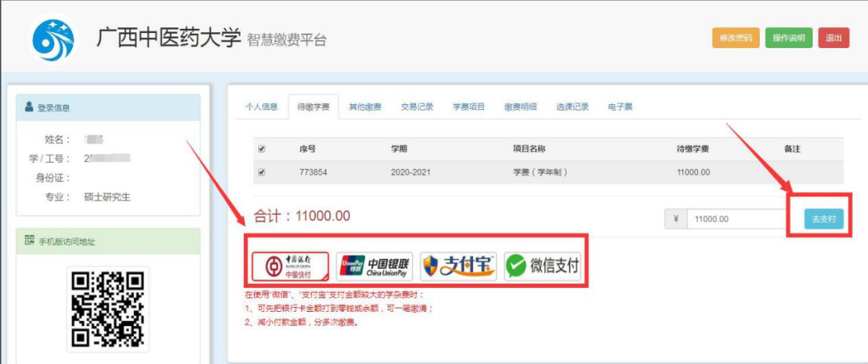
Task: Click the orange 修改密码 button
Action: tap(735, 38)
